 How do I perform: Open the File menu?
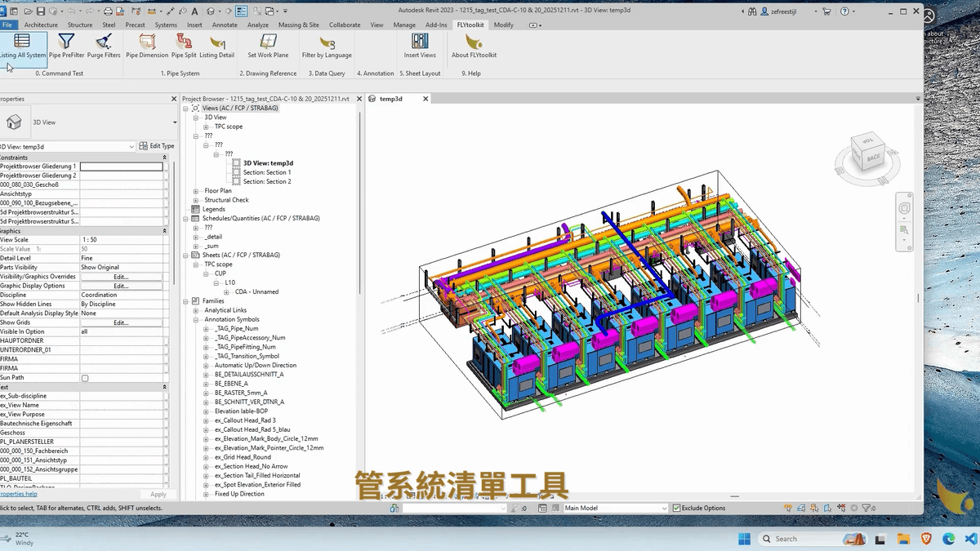pyautogui.click(x=7, y=24)
